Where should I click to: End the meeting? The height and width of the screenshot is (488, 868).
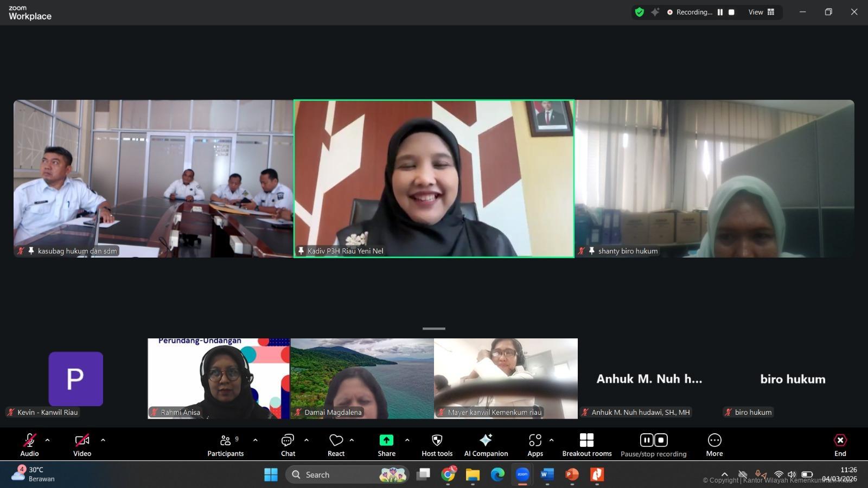[840, 445]
